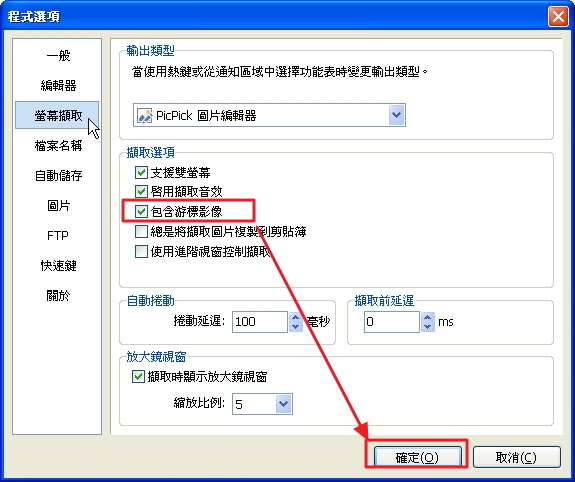575x482 pixels.
Task: Increase the 捲動延遲 value with up arrow
Action: coord(296,317)
